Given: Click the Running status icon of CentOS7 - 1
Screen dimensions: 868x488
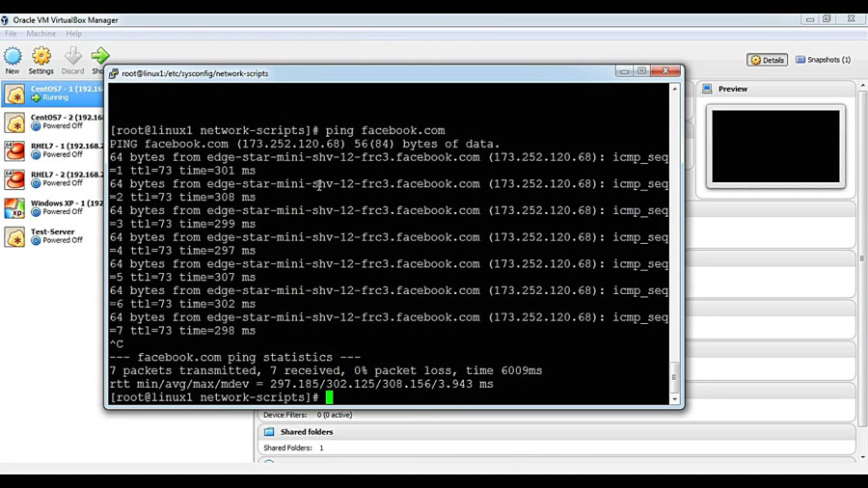Looking at the screenshot, I should (36, 98).
